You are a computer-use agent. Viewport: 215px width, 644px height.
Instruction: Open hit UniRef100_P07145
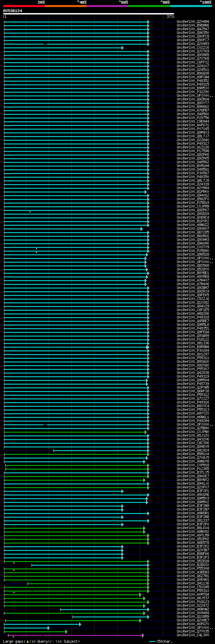(193, 129)
